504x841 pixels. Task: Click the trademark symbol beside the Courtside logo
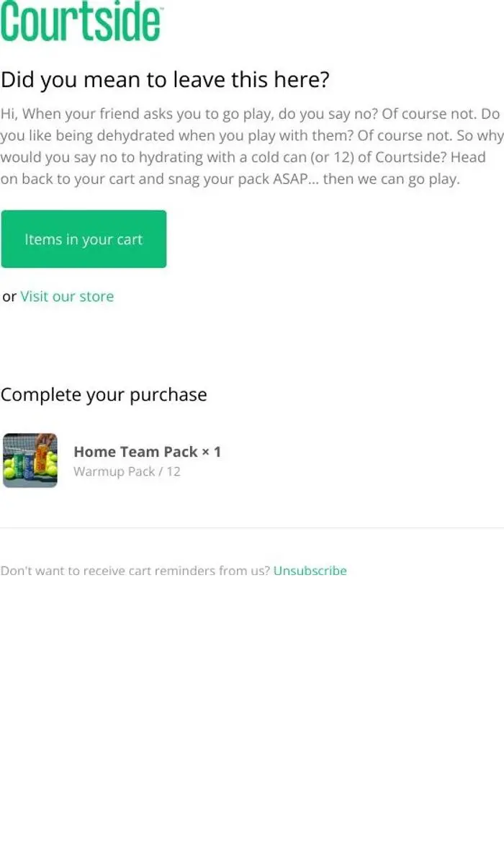coord(161,9)
